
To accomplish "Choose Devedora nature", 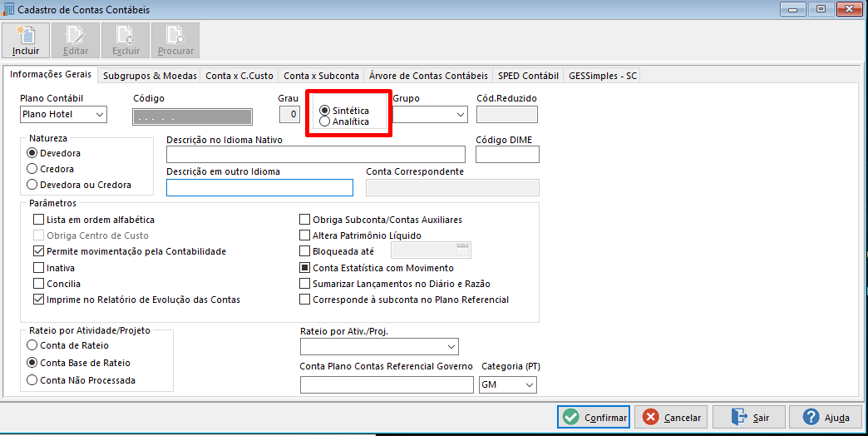I will (54, 153).
